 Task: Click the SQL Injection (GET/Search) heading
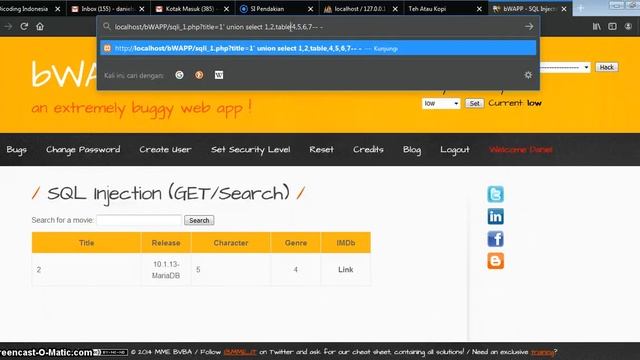point(168,193)
